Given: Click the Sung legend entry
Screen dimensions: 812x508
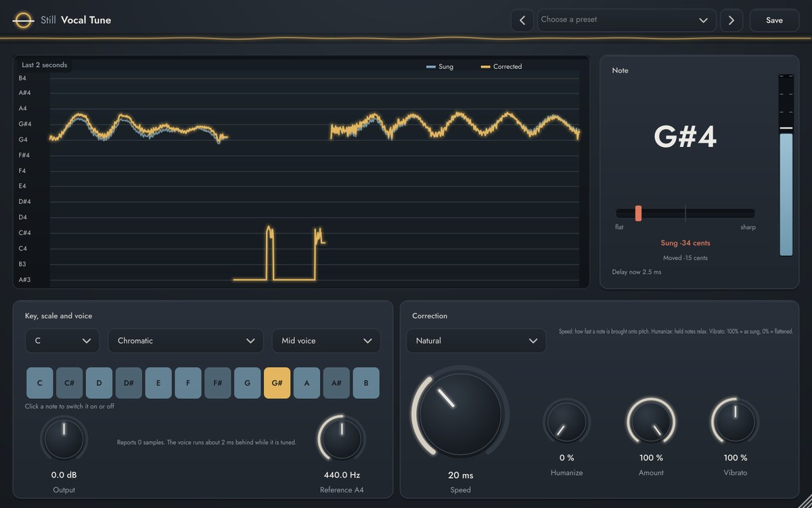Looking at the screenshot, I should pyautogui.click(x=440, y=67).
